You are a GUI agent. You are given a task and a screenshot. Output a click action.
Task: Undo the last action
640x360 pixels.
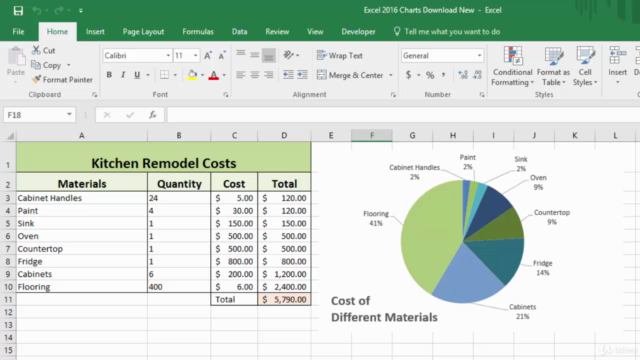[x=37, y=10]
